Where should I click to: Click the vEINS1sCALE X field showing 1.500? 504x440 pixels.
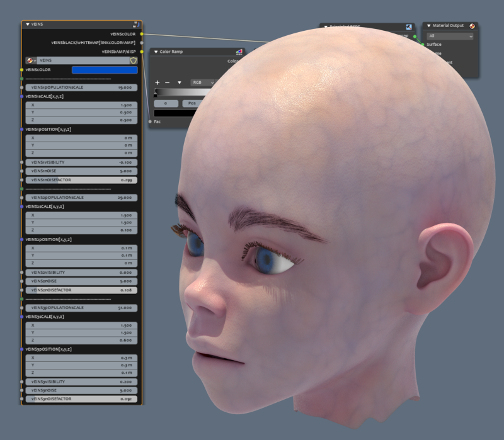81,105
